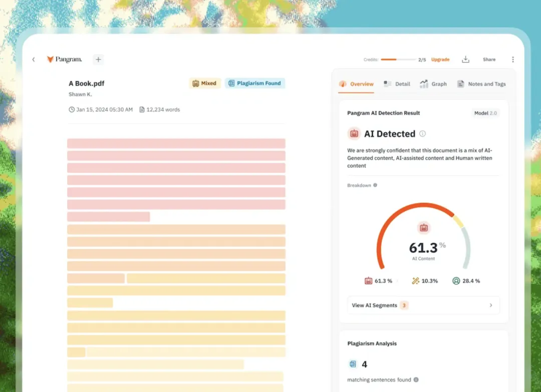
Task: Click the AI-assisted wand icon by 10.3%
Action: coord(415,281)
